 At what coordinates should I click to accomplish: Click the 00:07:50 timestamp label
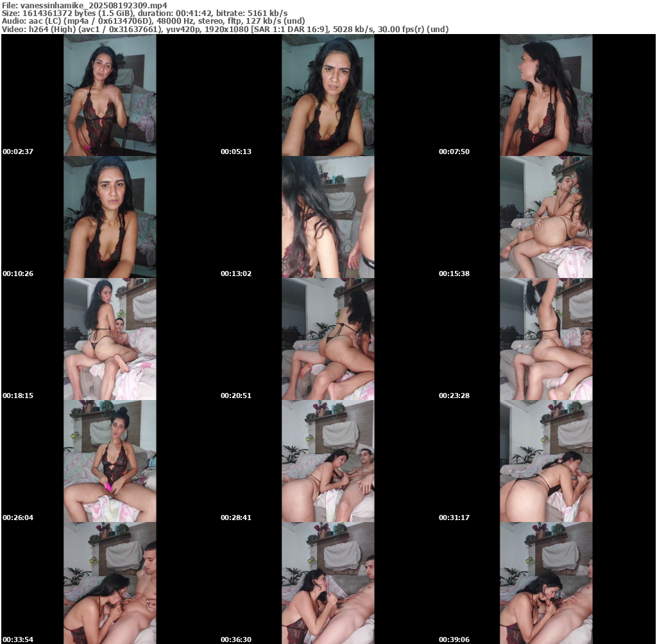tap(454, 152)
